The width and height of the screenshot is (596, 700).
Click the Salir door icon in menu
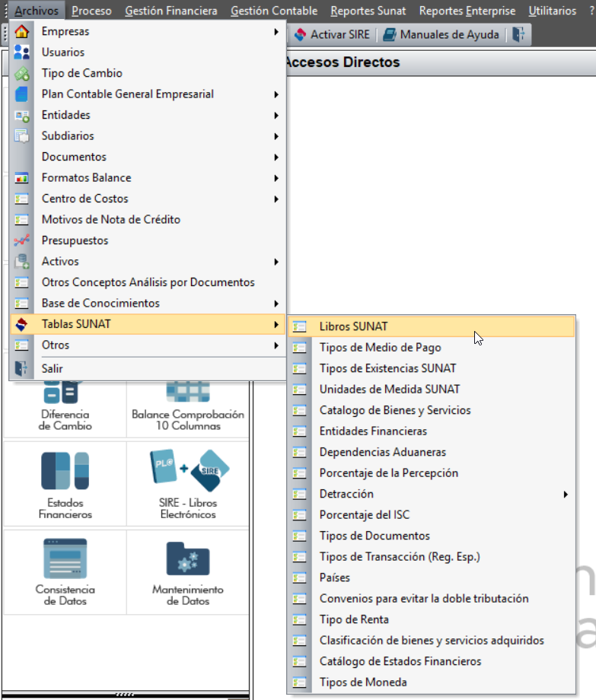pos(21,368)
